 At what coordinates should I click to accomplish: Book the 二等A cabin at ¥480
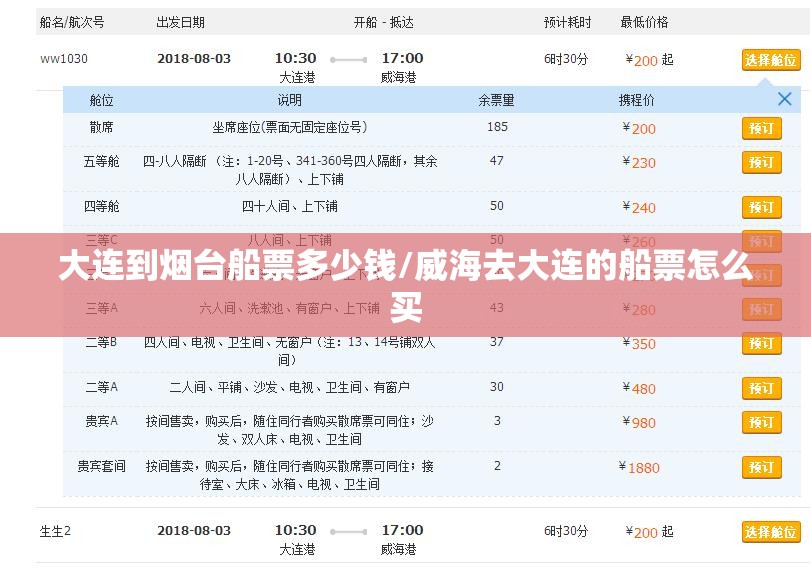tap(761, 388)
